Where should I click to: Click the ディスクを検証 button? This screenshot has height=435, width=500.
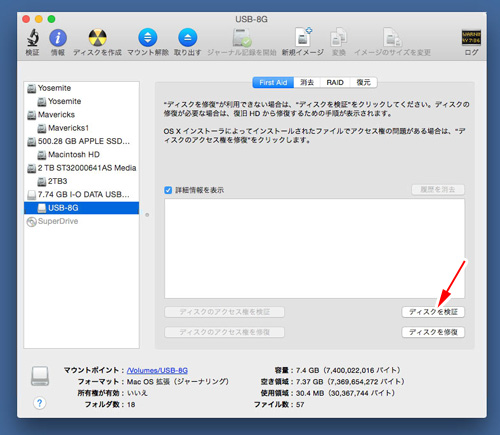(433, 312)
